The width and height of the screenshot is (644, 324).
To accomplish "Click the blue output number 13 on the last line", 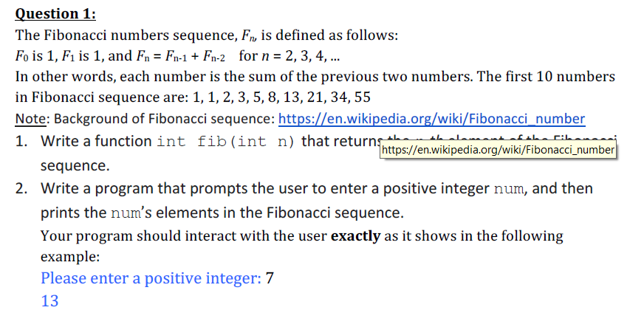I will pyautogui.click(x=49, y=301).
